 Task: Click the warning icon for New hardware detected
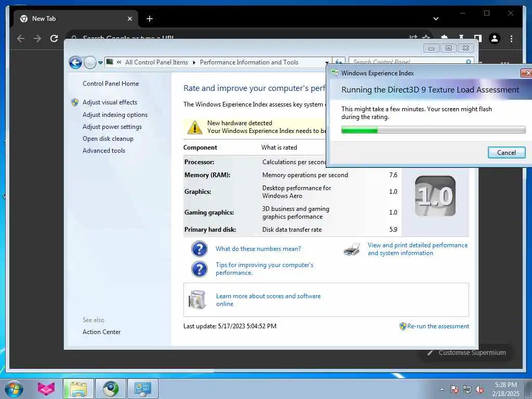[x=194, y=127]
